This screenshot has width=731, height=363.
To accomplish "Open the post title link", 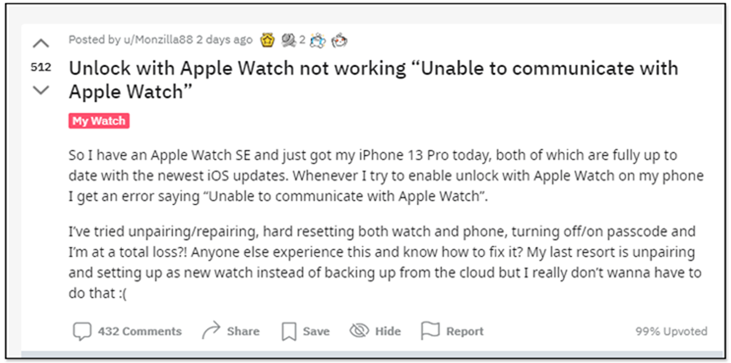I will click(373, 80).
